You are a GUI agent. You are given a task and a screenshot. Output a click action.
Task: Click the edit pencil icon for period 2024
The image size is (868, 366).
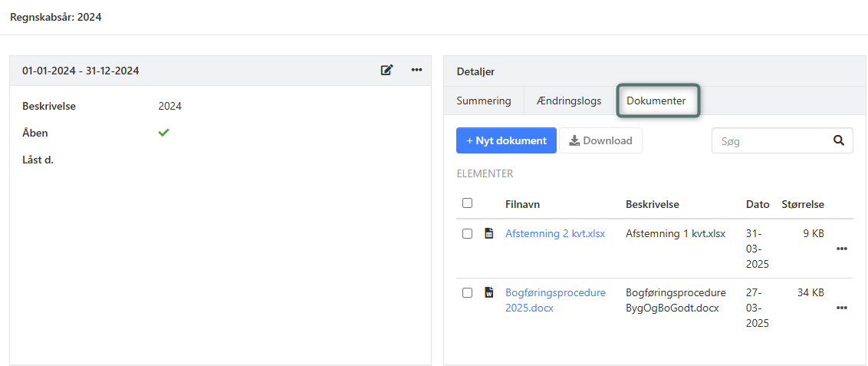tap(387, 70)
